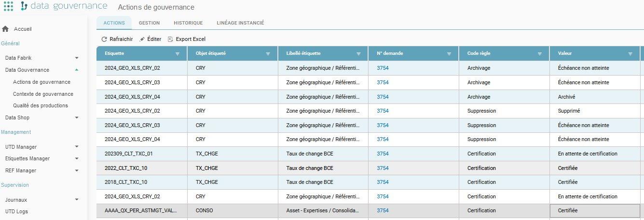This screenshot has width=644, height=220.
Task: Sort by Etiquette column header
Action: coord(115,53)
